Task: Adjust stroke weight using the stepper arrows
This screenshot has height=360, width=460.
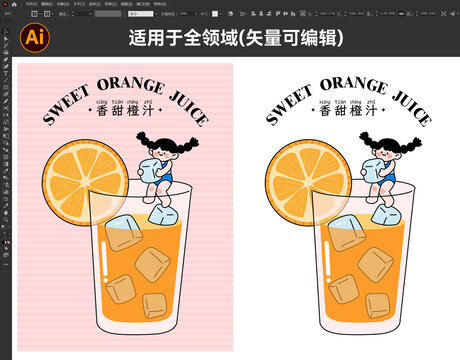Action: pos(73,14)
